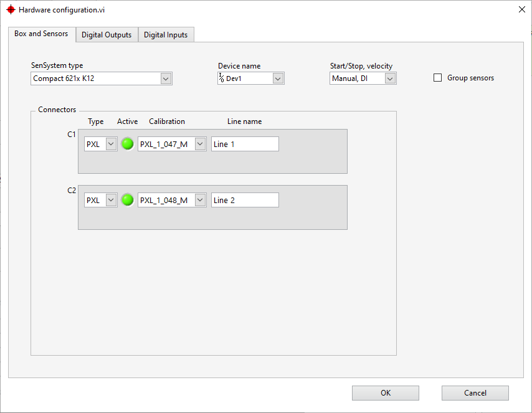Image resolution: width=532 pixels, height=413 pixels.
Task: Switch to the Digital Inputs tab
Action: pos(166,35)
